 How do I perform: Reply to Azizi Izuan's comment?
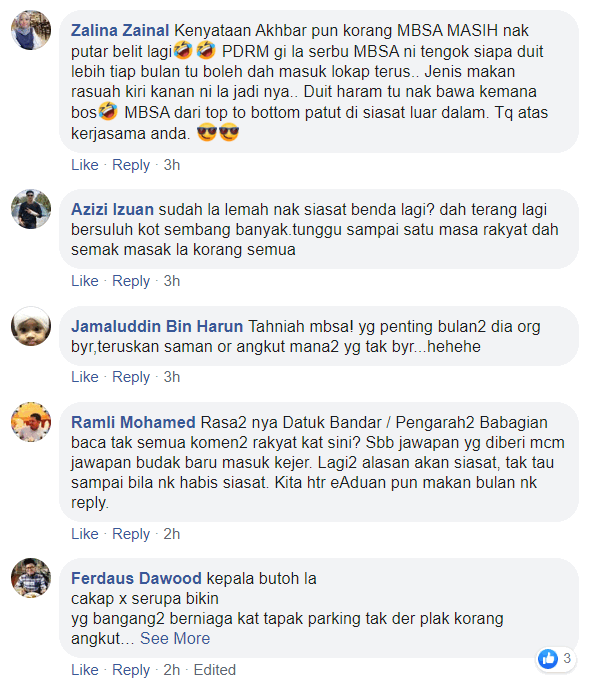[131, 281]
